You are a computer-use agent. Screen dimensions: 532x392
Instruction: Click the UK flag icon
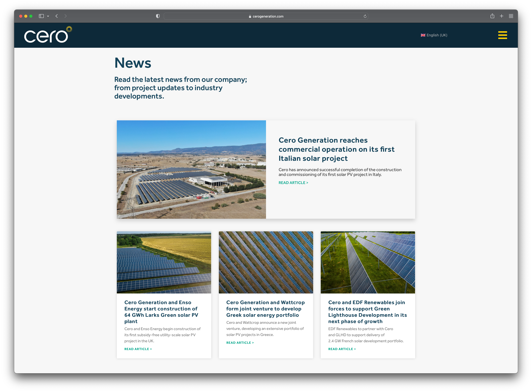[x=423, y=35]
